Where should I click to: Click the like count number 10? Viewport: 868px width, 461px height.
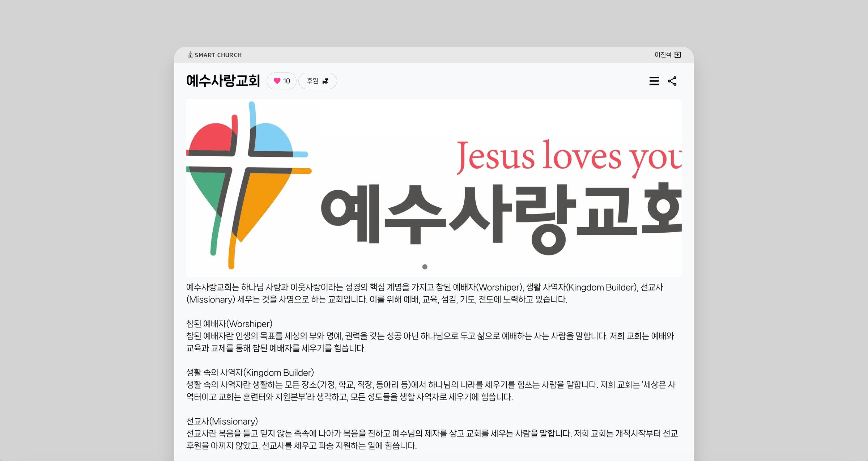287,81
